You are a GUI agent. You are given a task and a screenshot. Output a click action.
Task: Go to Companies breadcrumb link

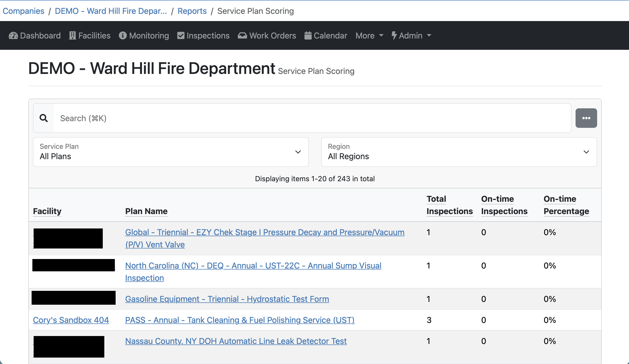click(23, 11)
